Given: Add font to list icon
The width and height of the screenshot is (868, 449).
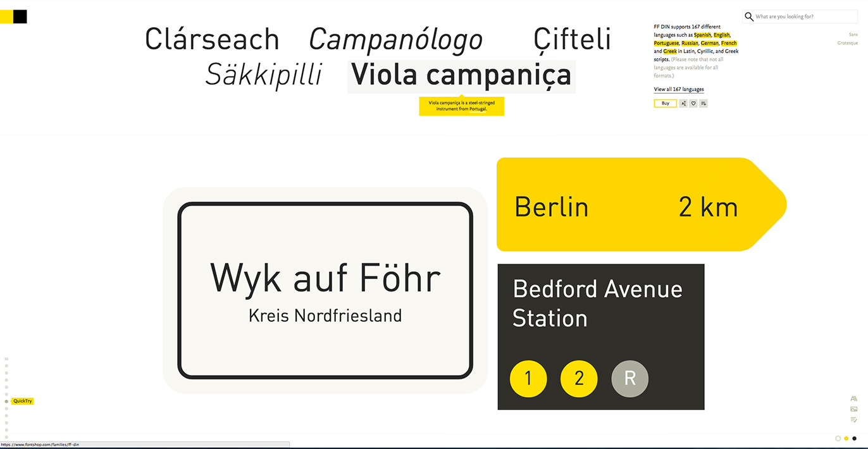Looking at the screenshot, I should [704, 103].
